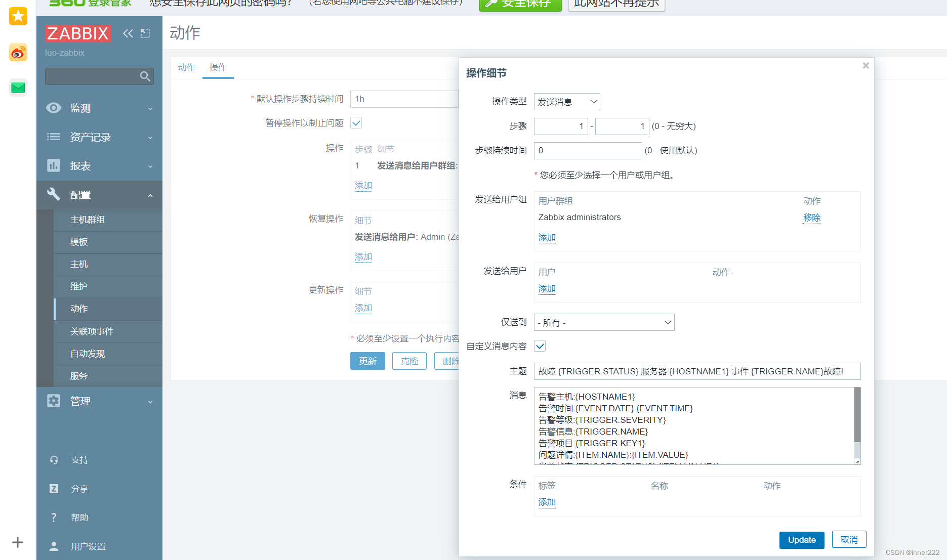The width and height of the screenshot is (947, 560).
Task: Toggle 自定义消息内容 checkbox
Action: pyautogui.click(x=540, y=346)
